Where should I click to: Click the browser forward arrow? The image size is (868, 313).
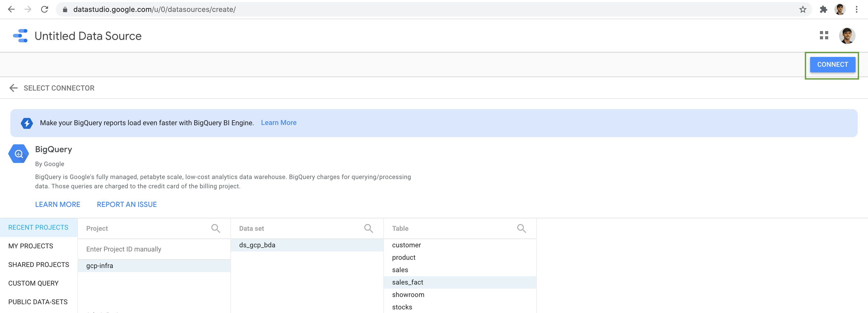(x=28, y=10)
